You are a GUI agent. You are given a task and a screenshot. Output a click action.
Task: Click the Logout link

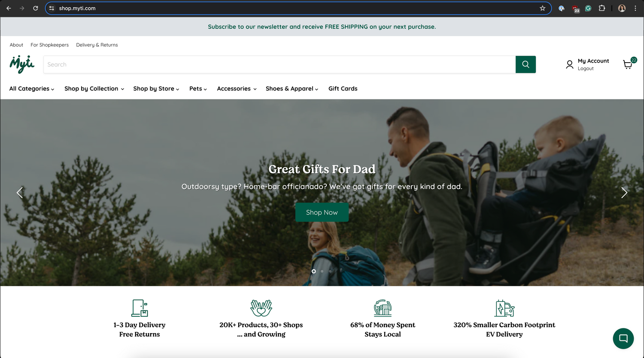[586, 68]
